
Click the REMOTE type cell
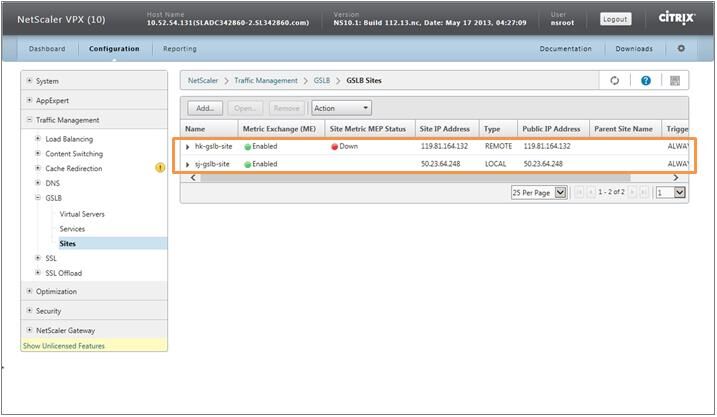[x=498, y=146]
